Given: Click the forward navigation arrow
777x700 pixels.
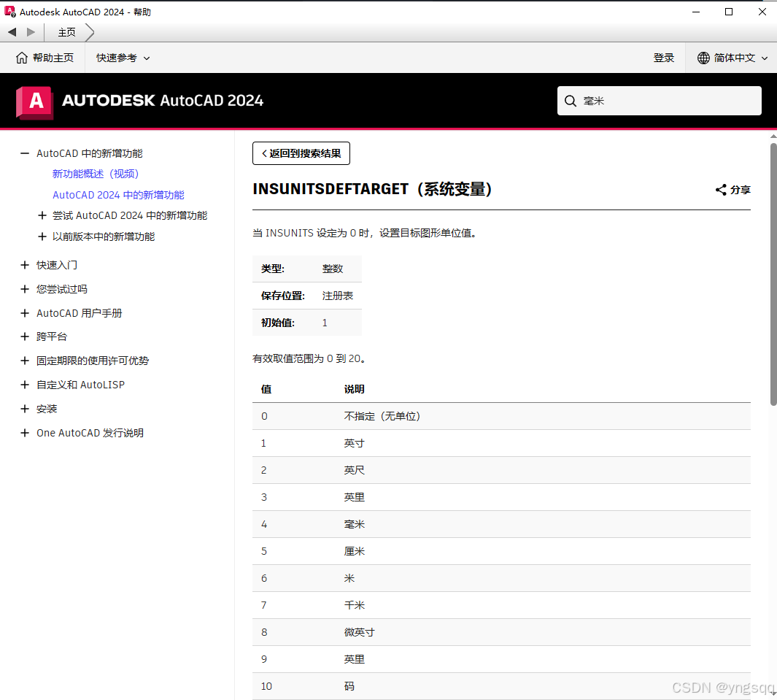Looking at the screenshot, I should [x=31, y=32].
